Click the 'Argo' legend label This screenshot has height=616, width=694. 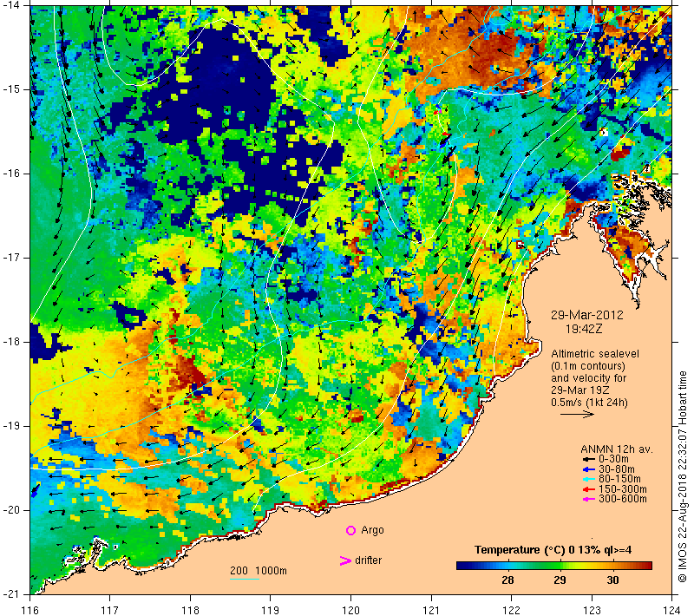(x=372, y=531)
